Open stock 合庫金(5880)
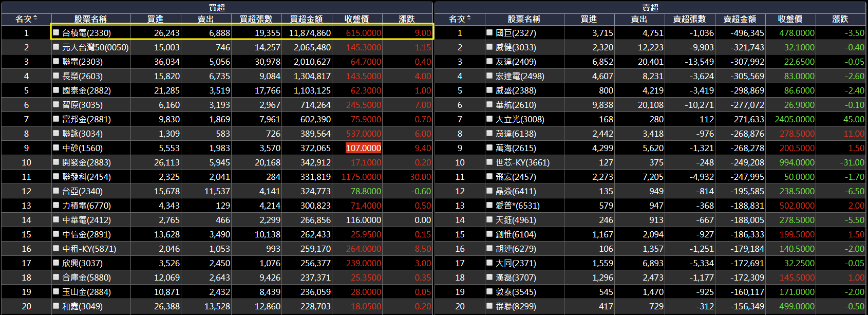868x315 pixels. tap(86, 277)
